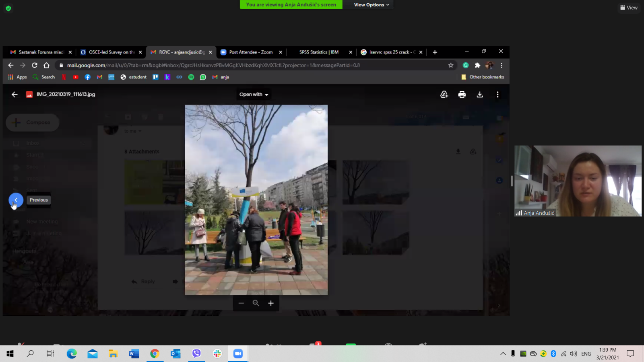Download the image with the download icon
Image resolution: width=644 pixels, height=362 pixels.
point(480,95)
